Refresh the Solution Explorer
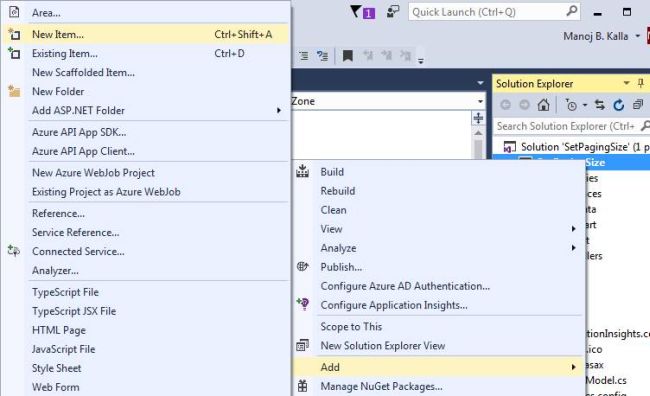The width and height of the screenshot is (650, 396). click(618, 105)
